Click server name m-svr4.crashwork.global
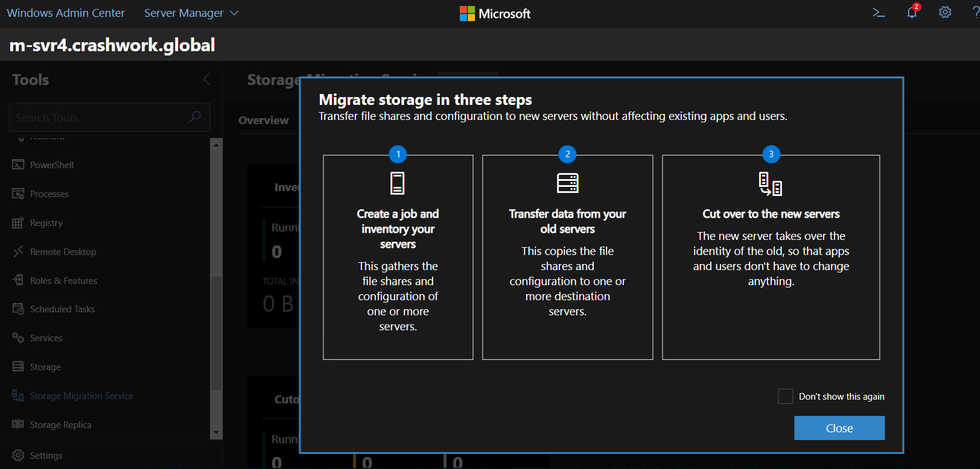 (x=112, y=45)
